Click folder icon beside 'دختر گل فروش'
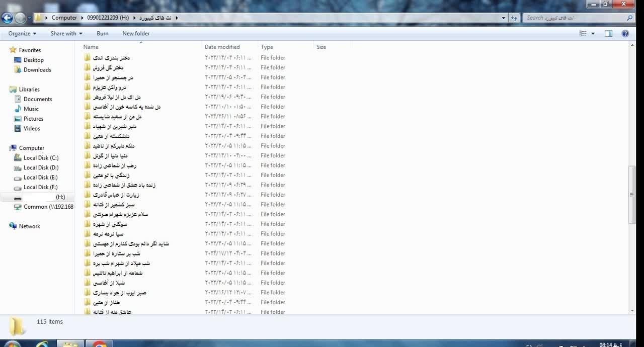Screen dimensions: 644x347 click(87, 67)
